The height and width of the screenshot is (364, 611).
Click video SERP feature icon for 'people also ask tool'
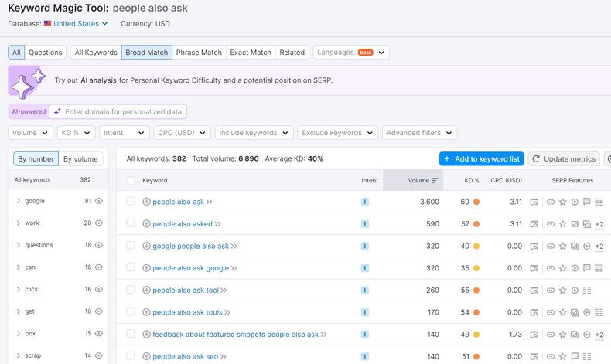click(575, 290)
